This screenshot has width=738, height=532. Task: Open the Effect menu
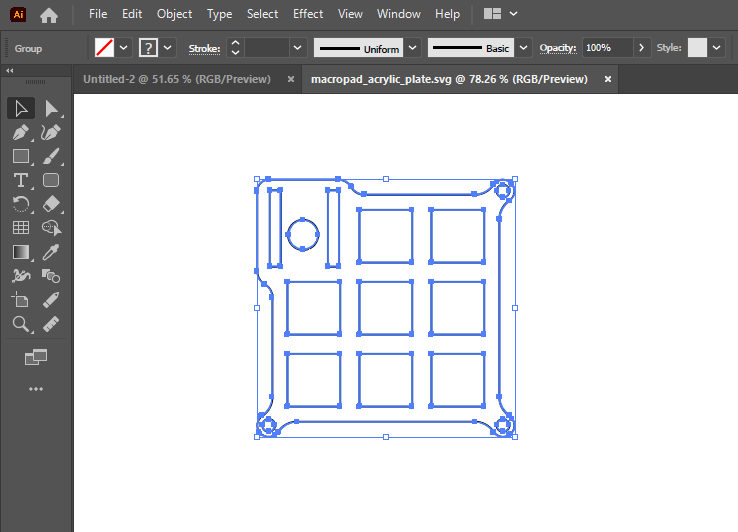[x=308, y=14]
